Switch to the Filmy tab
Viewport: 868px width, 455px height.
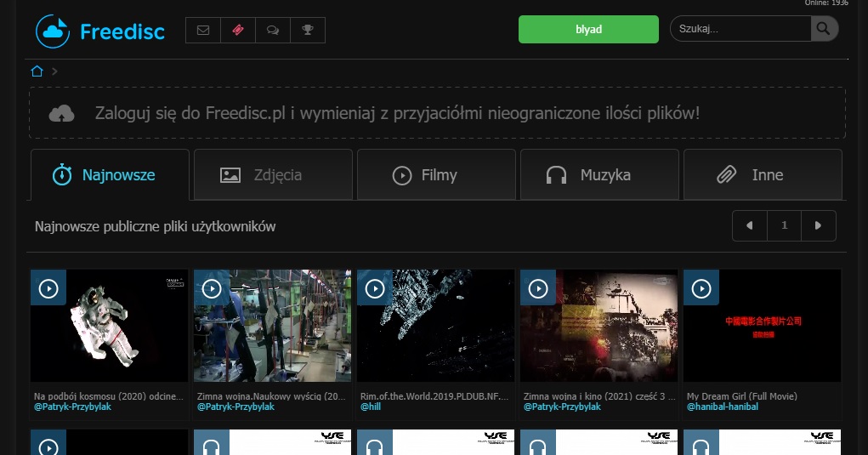point(436,175)
